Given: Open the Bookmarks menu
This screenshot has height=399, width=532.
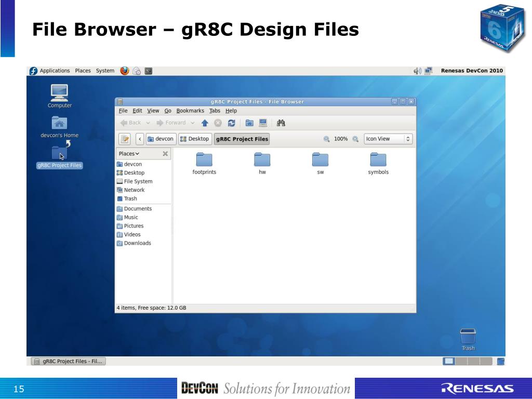Looking at the screenshot, I should point(190,111).
